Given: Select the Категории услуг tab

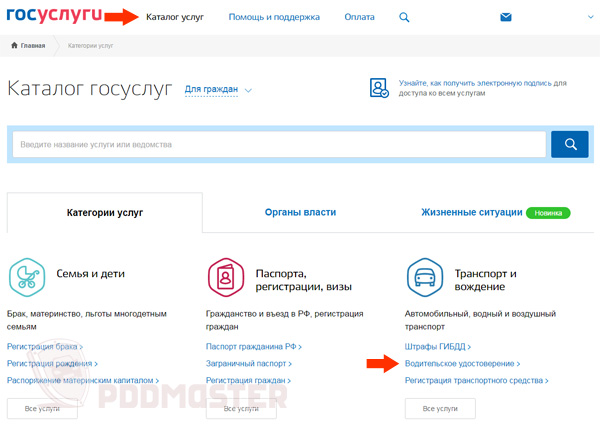Looking at the screenshot, I should (x=105, y=213).
